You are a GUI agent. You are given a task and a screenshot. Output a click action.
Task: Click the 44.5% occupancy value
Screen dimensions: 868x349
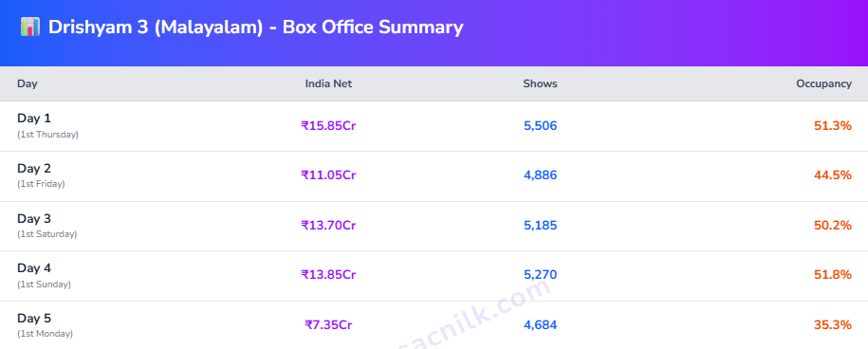point(833,175)
